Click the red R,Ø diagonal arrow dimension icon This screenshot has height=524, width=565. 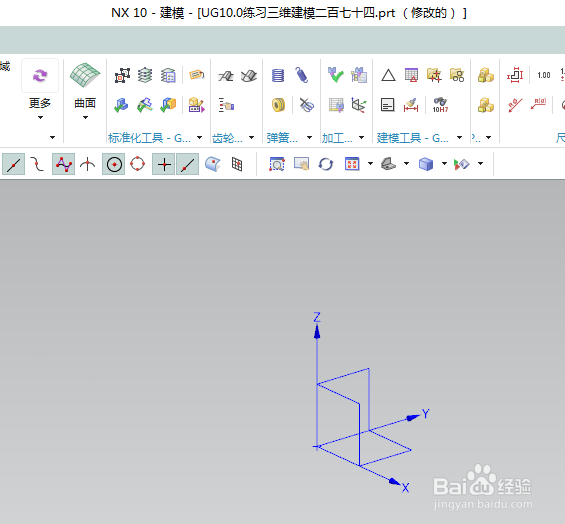coord(515,105)
